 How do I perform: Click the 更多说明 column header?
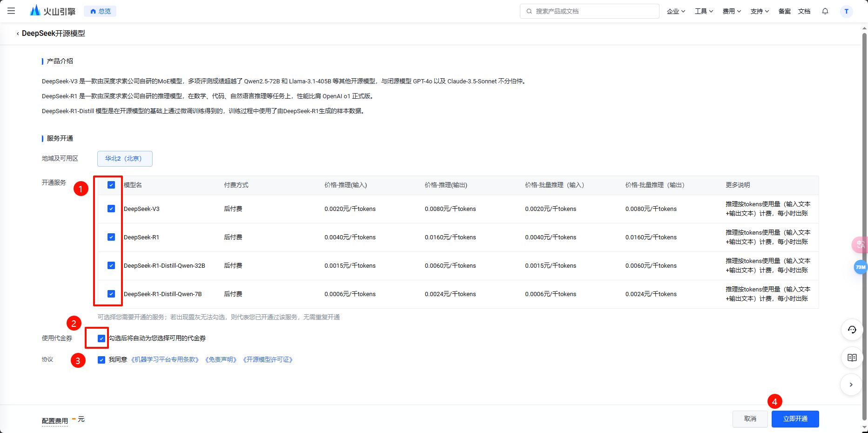tap(738, 185)
